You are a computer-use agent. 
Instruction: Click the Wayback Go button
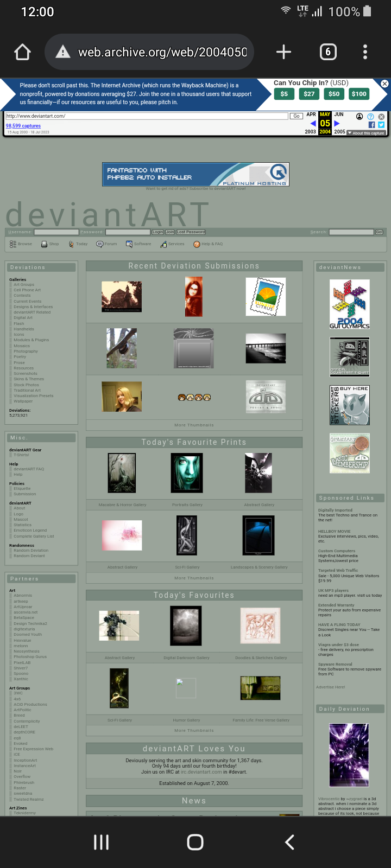pyautogui.click(x=297, y=116)
